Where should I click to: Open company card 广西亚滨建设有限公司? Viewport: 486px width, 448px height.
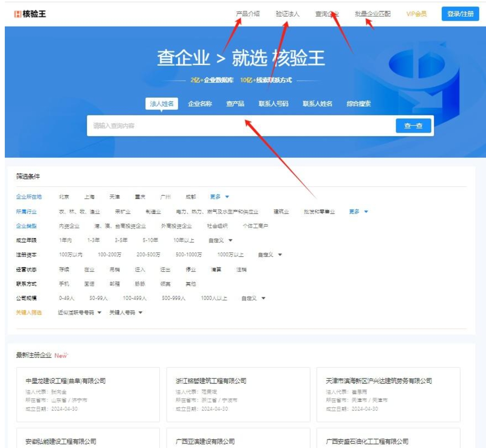(238, 438)
